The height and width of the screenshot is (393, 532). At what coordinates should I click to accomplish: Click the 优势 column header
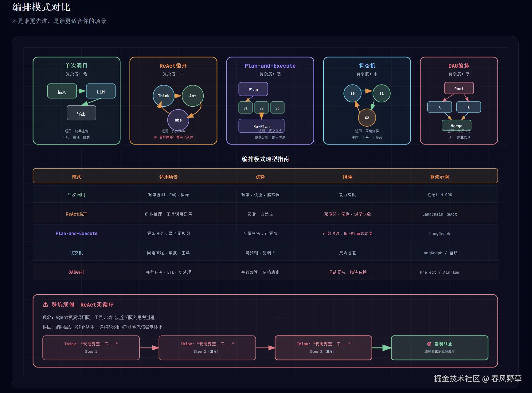(x=260, y=177)
